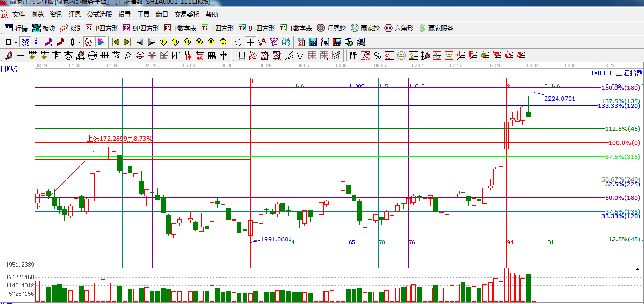This screenshot has width=644, height=304.
Task: Open the 六角形 hexagon tool
Action: pyautogui.click(x=399, y=28)
